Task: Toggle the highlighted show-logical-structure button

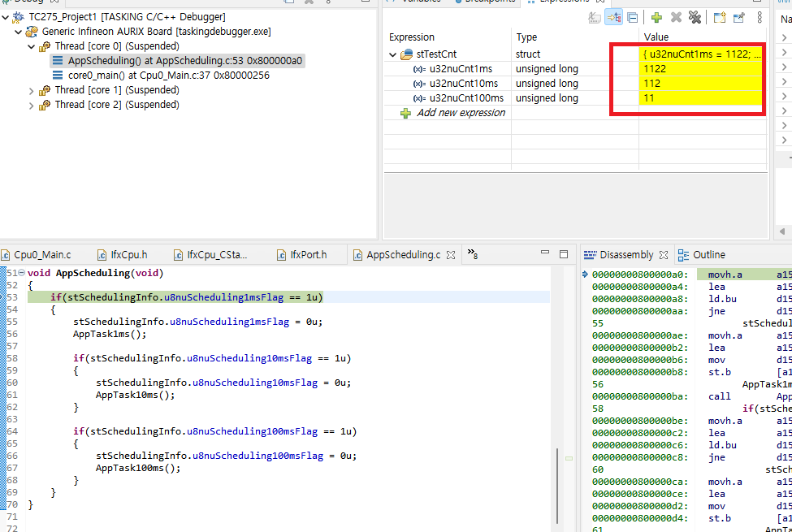Action: [613, 18]
